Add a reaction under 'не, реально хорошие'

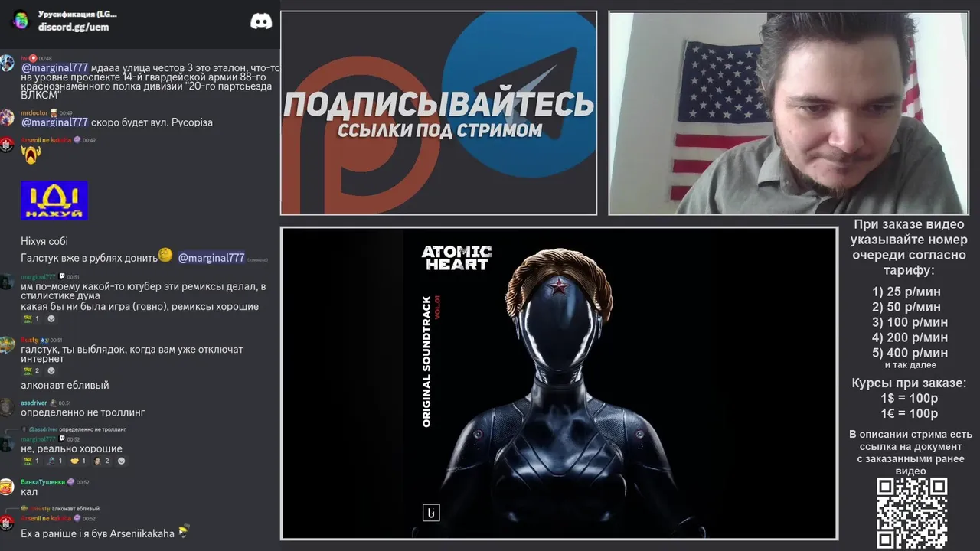pos(121,461)
